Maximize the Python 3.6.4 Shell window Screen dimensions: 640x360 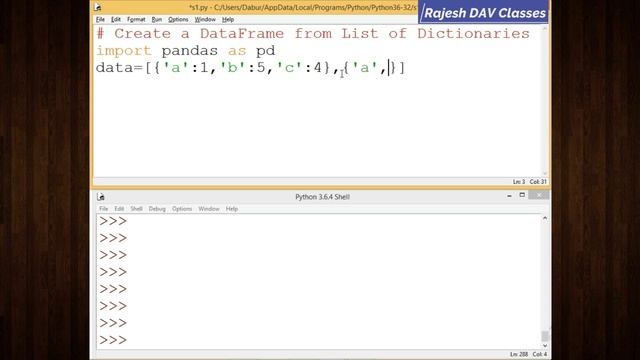point(522,195)
